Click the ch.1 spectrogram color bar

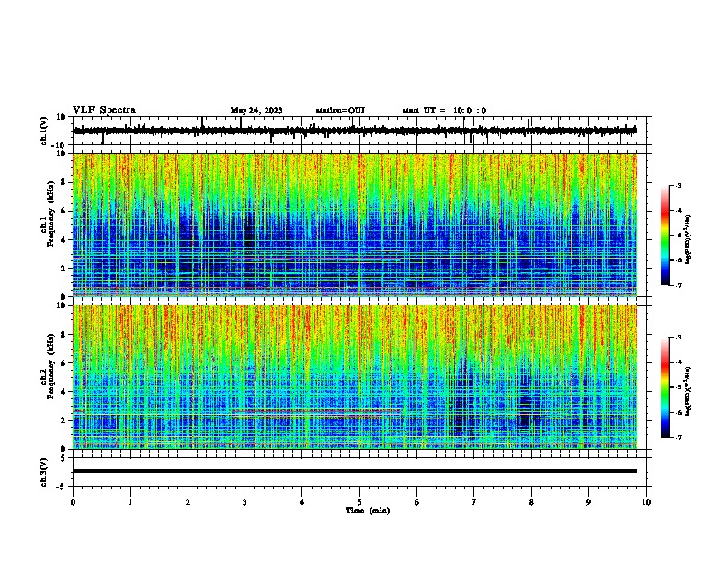(665, 236)
